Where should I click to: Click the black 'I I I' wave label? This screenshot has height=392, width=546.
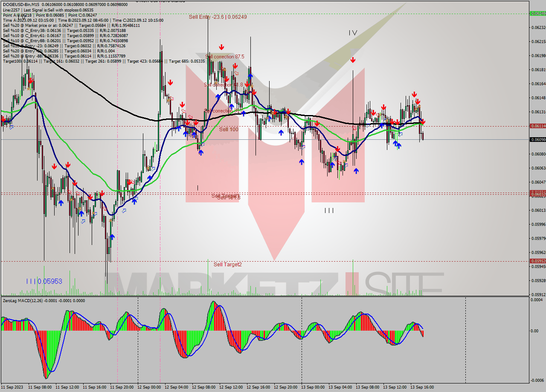(x=329, y=210)
